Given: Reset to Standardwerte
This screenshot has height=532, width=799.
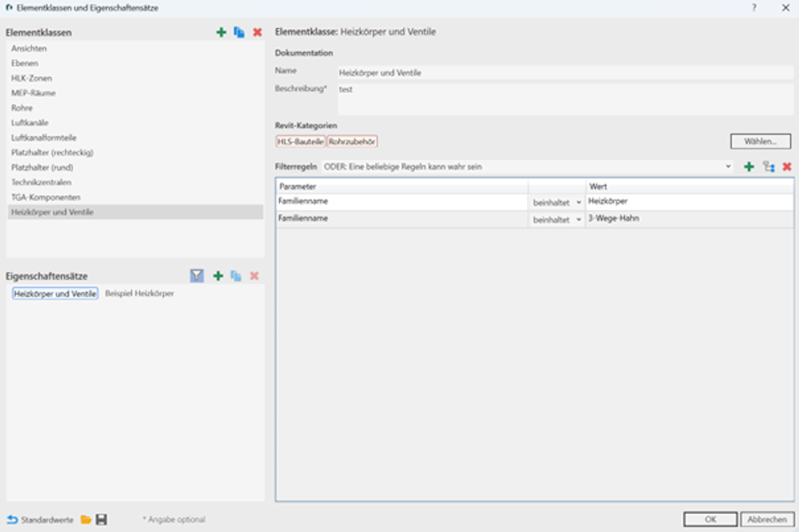Looking at the screenshot, I should click(x=40, y=520).
